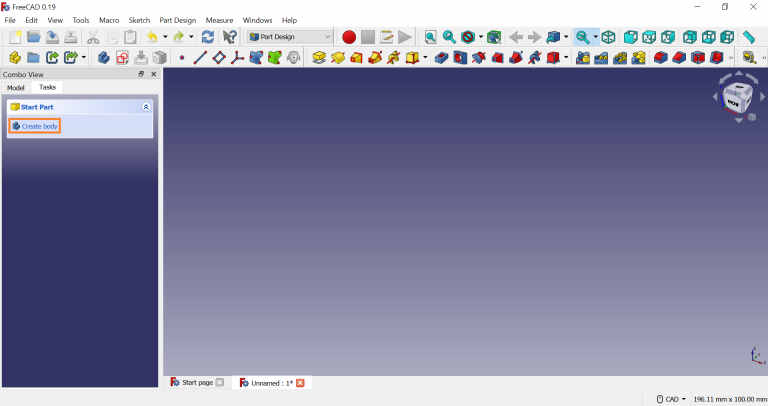
Task: Click the Create body link
Action: 39,126
